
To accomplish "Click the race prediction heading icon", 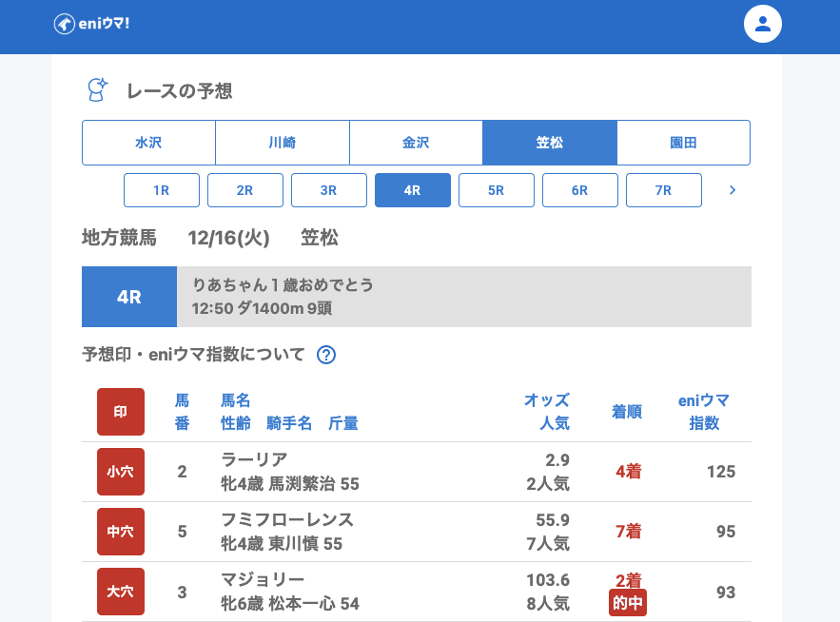I will (97, 90).
